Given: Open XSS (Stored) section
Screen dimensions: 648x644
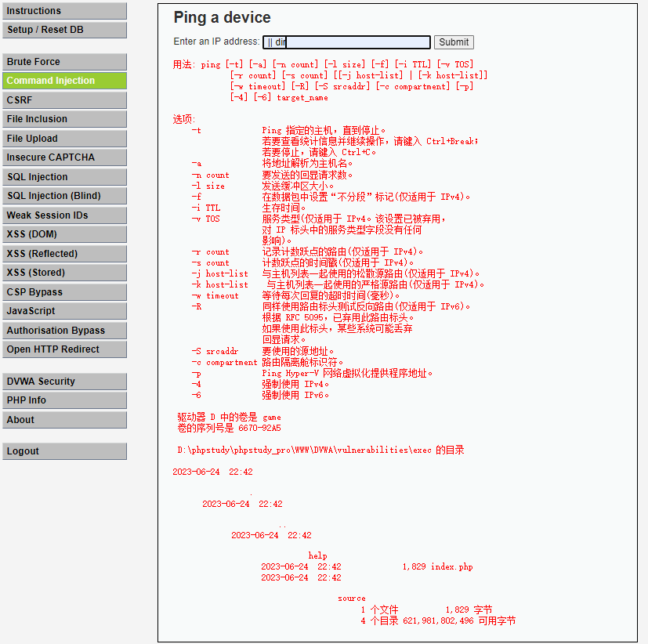Looking at the screenshot, I should (64, 273).
